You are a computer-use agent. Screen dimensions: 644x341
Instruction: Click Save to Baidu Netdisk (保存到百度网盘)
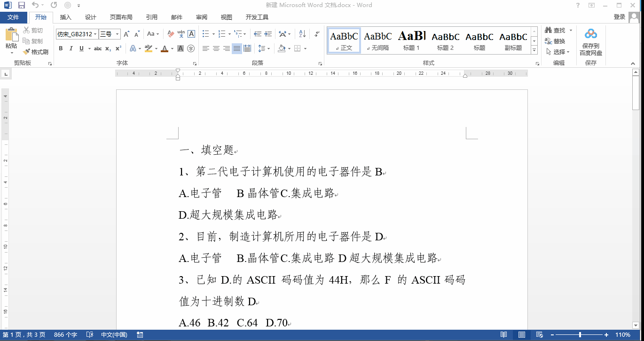pyautogui.click(x=591, y=42)
